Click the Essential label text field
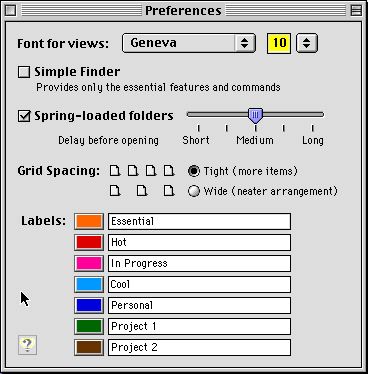This screenshot has width=368, height=374. pos(199,221)
